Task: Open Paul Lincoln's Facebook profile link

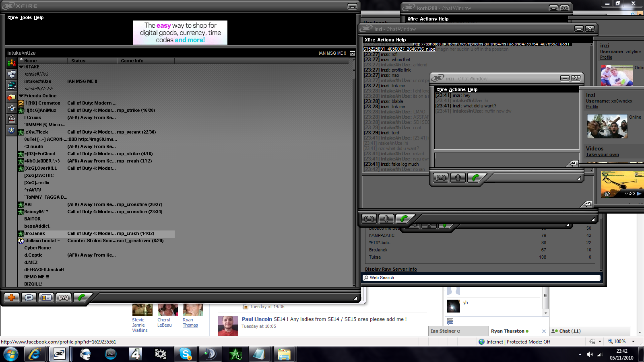Action: 257,319
